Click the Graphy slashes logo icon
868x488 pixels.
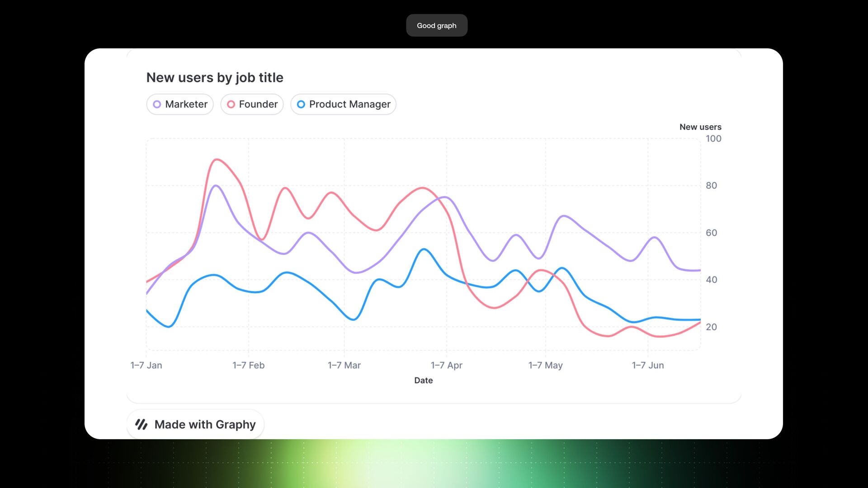[142, 424]
